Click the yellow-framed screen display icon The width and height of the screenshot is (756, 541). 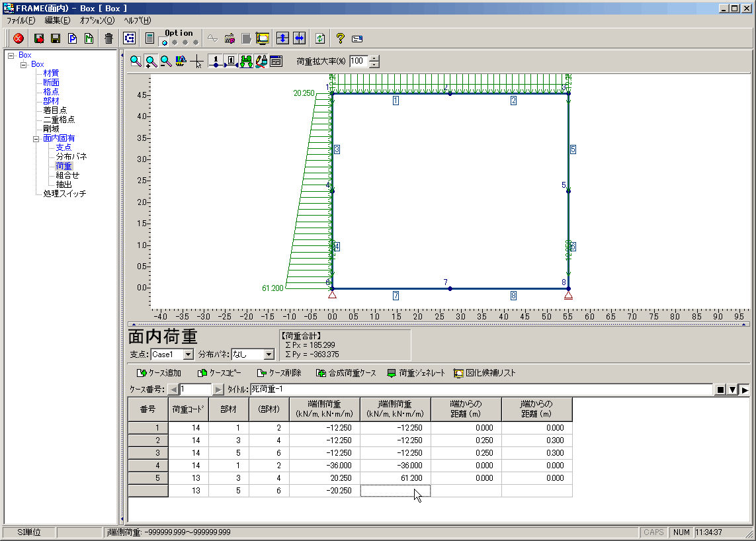click(263, 38)
